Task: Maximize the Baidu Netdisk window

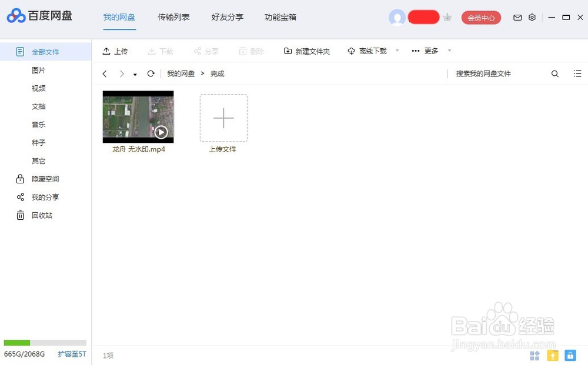Action: pos(566,17)
